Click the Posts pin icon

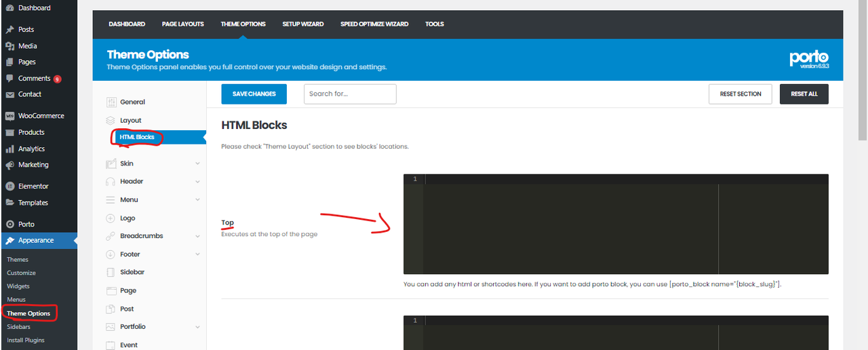click(9, 30)
